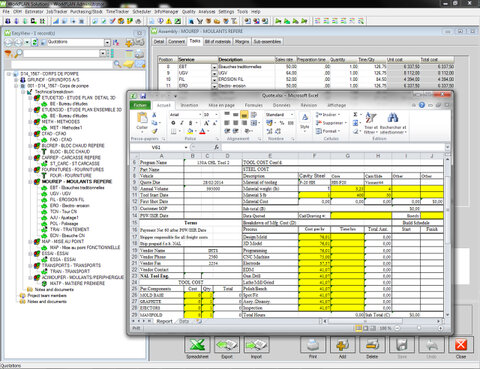
Task: Select TRANSPORTS - TRANSPORTS tree item
Action: pyautogui.click(x=71, y=265)
